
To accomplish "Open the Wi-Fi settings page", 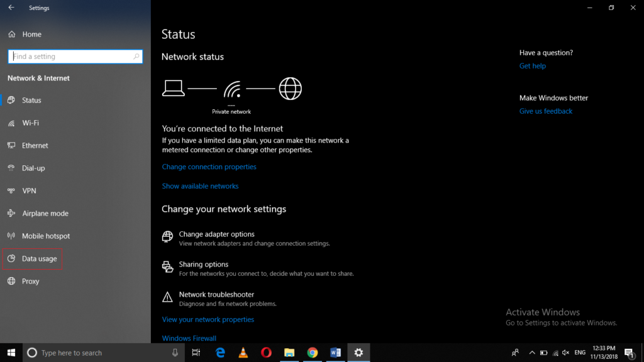I will tap(30, 123).
